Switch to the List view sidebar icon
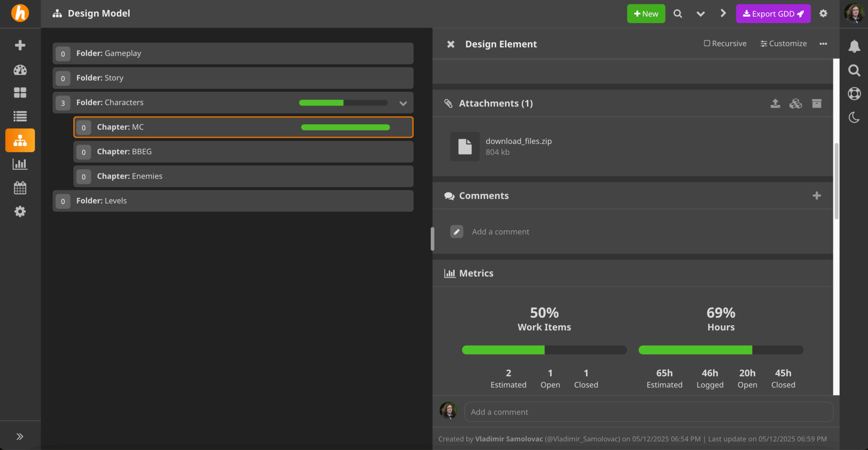 coord(19,116)
